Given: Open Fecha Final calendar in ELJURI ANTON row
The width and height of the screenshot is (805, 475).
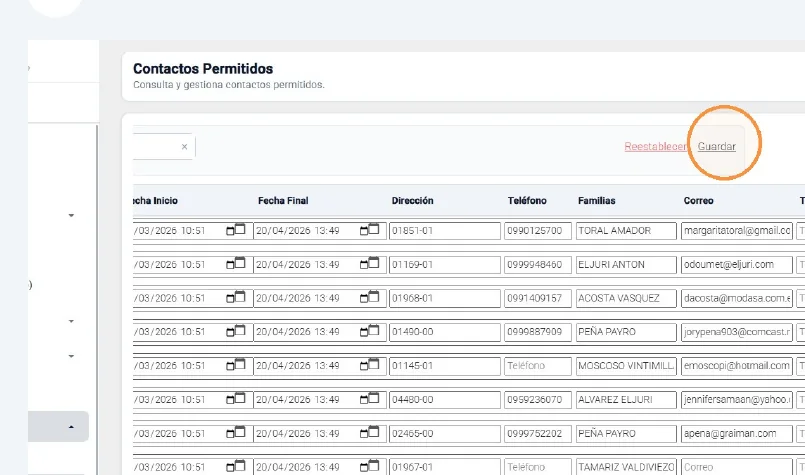Looking at the screenshot, I should point(369,264).
